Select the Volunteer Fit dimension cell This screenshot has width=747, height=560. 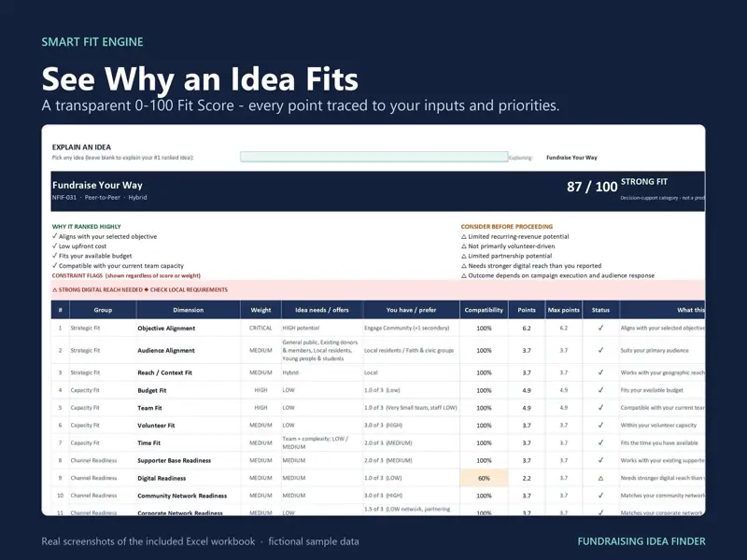[x=189, y=426]
